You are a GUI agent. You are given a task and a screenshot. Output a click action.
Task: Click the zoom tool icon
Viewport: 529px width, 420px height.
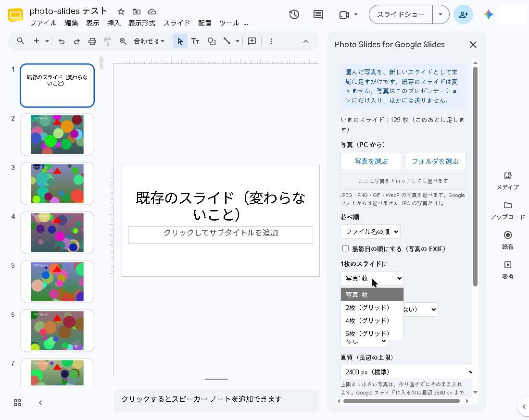click(123, 41)
